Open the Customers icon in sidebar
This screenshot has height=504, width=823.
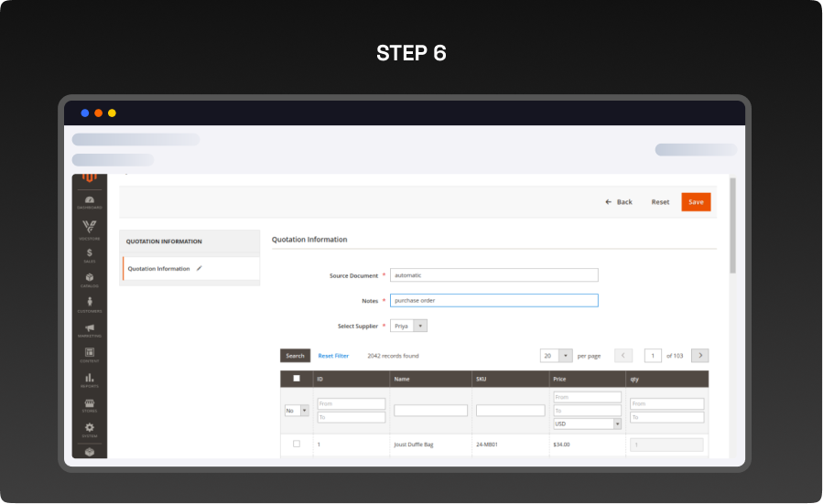pos(90,305)
